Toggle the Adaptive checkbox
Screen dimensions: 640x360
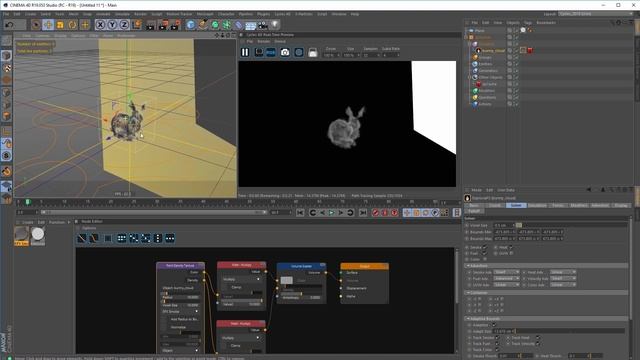[x=493, y=325]
